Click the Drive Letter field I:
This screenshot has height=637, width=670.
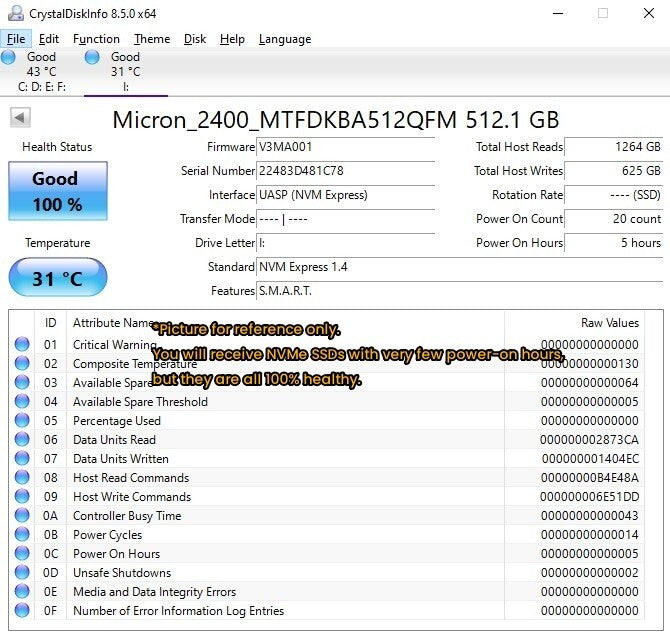345,243
